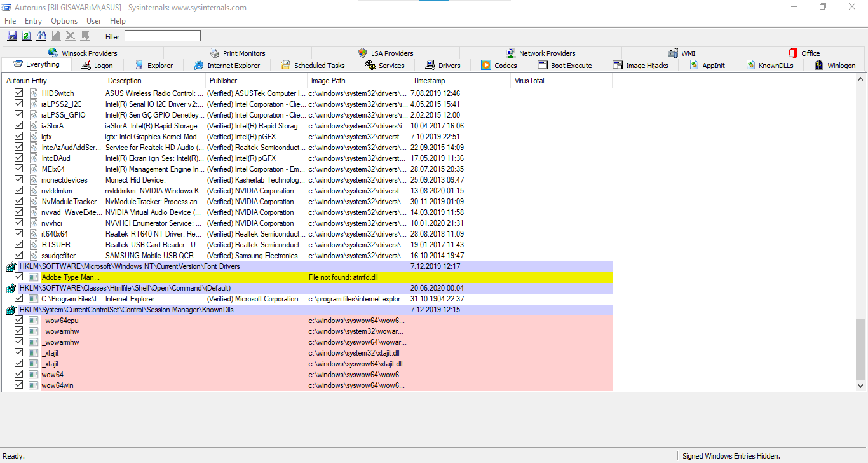
Task: Switch to the Everything tab
Action: (37, 65)
